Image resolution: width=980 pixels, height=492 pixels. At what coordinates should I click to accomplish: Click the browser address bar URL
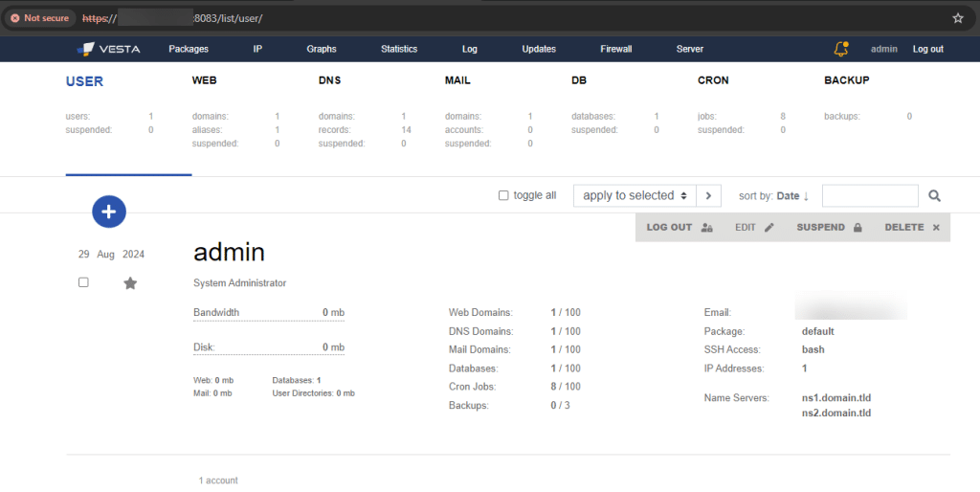tap(172, 18)
